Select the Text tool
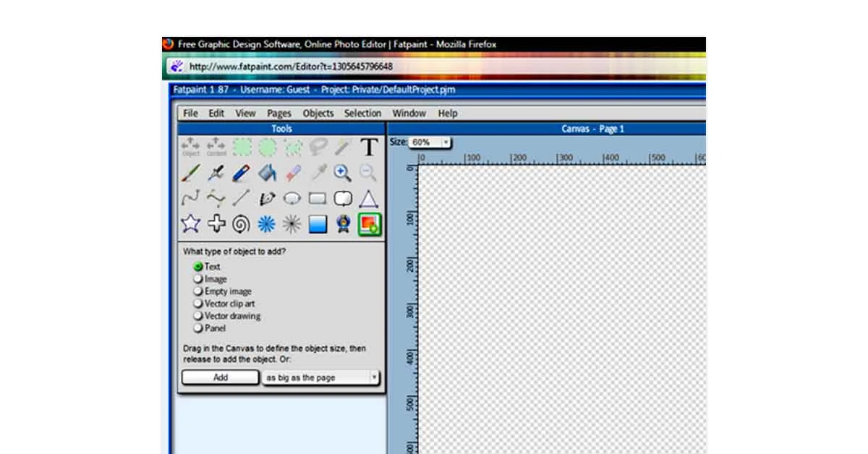Viewport: 868px width, 454px height. pos(367,147)
